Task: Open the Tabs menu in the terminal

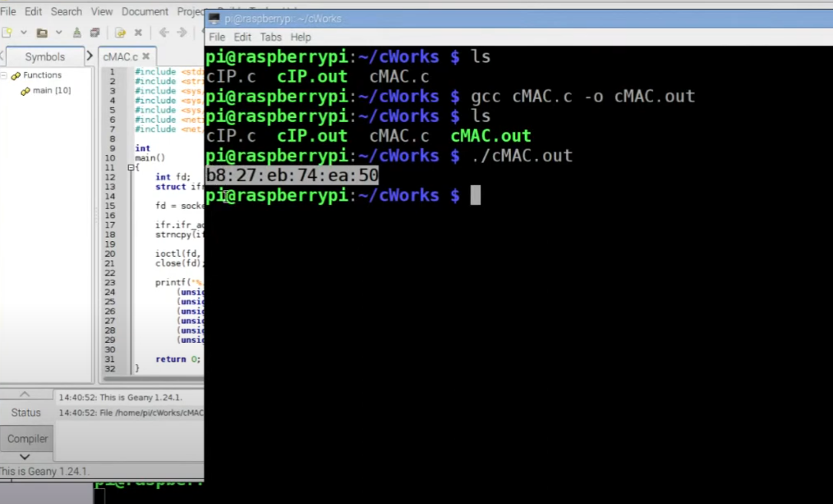Action: tap(271, 37)
